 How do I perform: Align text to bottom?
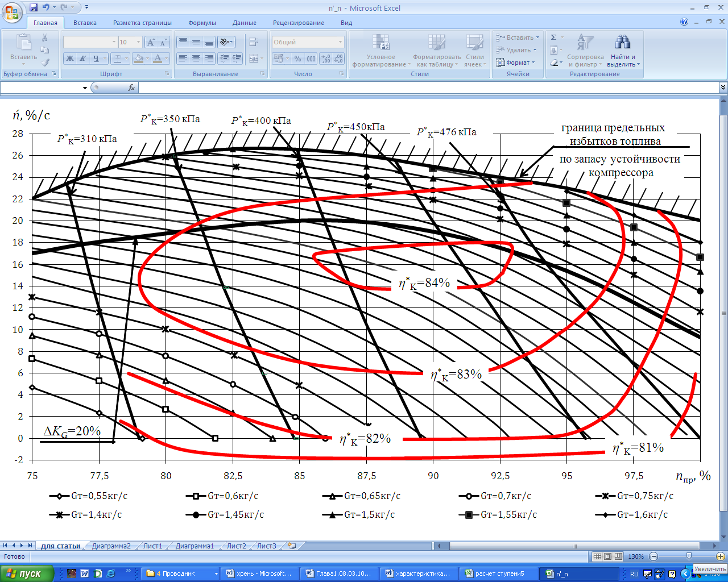click(x=209, y=42)
